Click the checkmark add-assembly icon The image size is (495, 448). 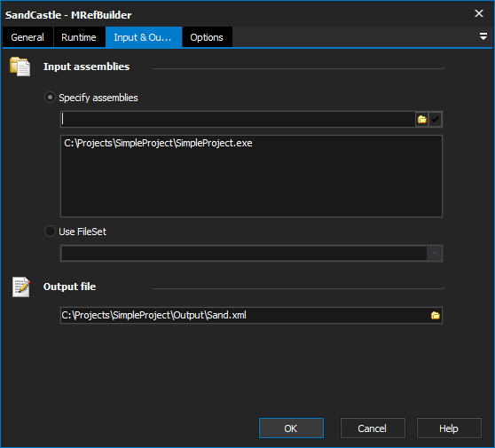435,120
